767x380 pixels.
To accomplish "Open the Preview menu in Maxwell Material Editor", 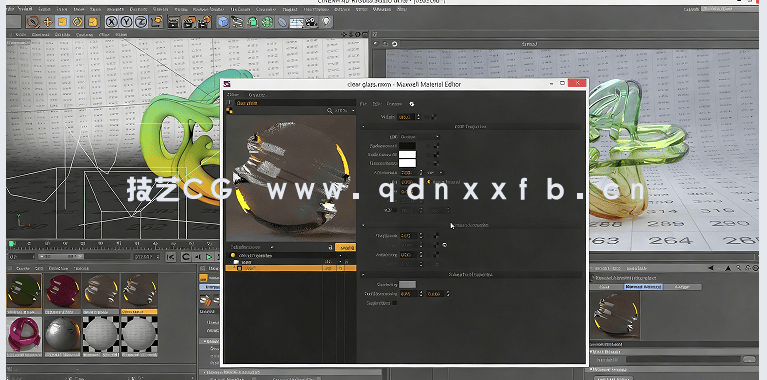I will 394,104.
